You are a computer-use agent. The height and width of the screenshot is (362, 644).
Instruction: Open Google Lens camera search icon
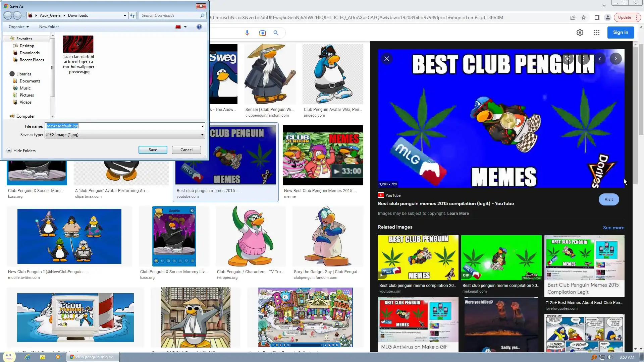[262, 33]
